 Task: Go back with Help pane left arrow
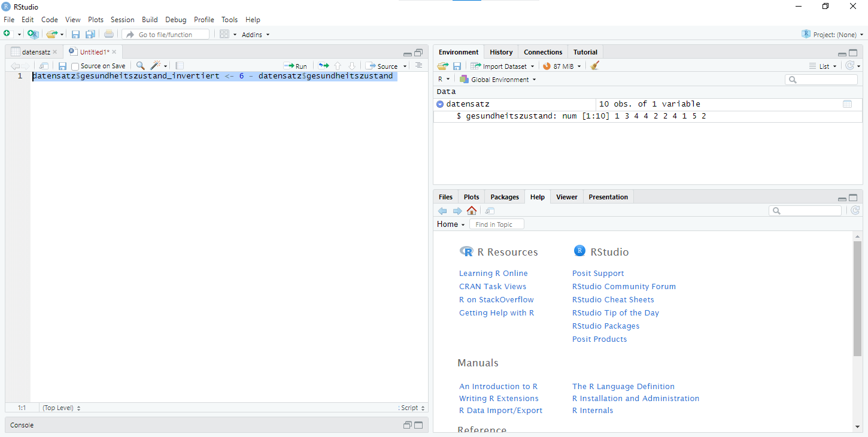coord(442,211)
